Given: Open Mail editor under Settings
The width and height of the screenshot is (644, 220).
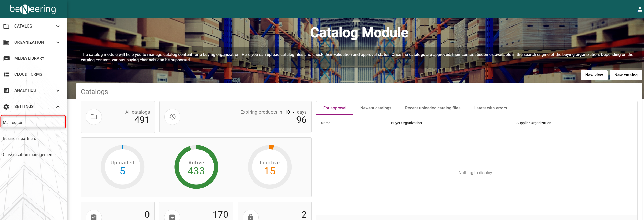Looking at the screenshot, I should click(x=13, y=123).
